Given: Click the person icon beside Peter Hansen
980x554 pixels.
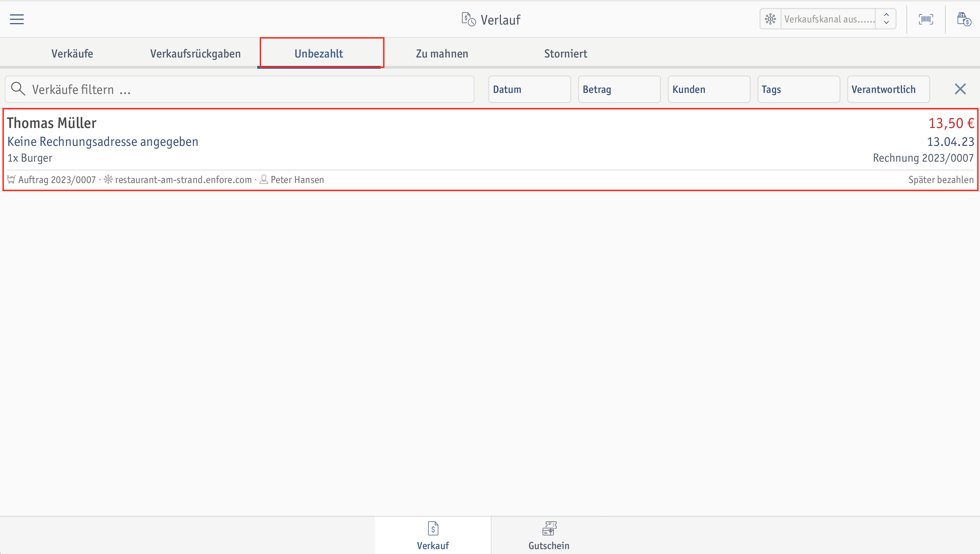Looking at the screenshot, I should [264, 180].
